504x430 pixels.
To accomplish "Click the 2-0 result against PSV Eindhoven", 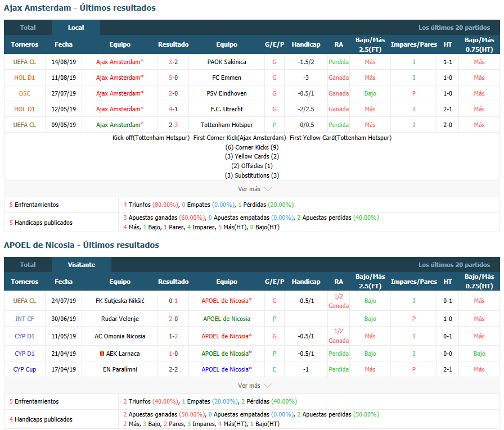I will click(173, 93).
